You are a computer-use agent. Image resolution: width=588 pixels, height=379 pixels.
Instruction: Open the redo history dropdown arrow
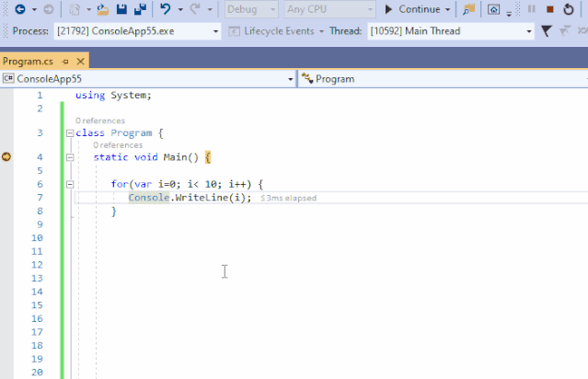pyautogui.click(x=210, y=9)
